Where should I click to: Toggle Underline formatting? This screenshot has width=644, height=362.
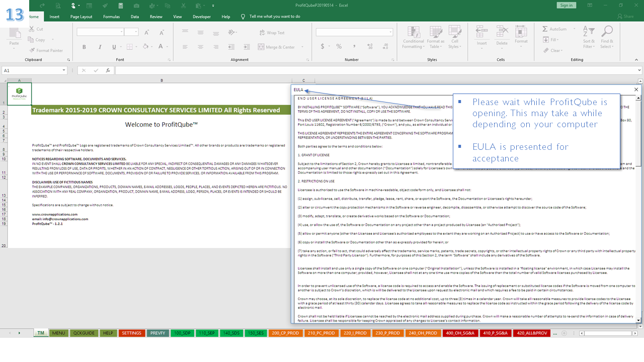pos(114,47)
